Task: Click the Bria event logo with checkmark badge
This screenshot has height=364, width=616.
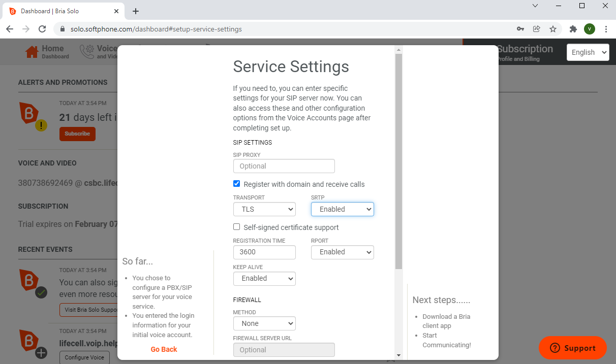Action: coord(33,284)
